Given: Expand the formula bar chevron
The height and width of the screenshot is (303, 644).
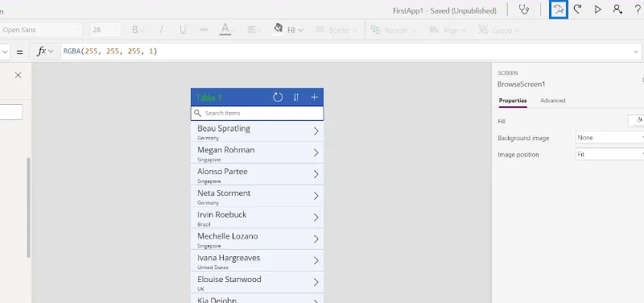Looking at the screenshot, I should pos(636,52).
